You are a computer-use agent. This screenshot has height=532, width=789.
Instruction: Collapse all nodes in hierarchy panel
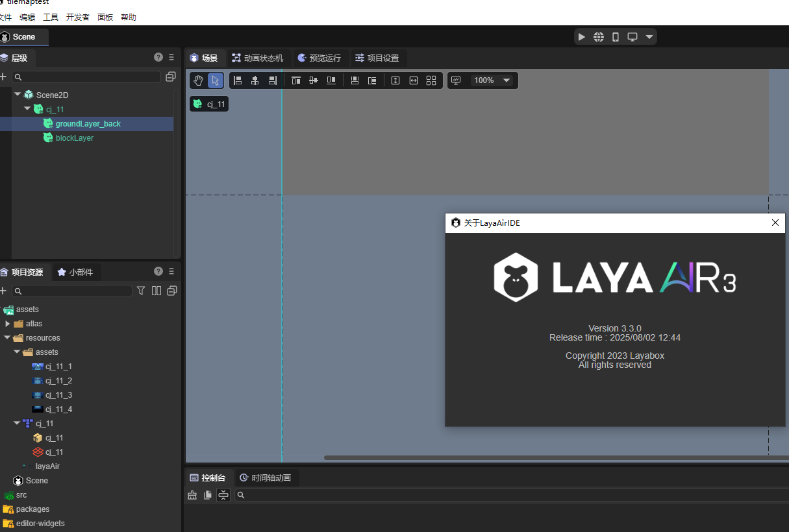171,77
